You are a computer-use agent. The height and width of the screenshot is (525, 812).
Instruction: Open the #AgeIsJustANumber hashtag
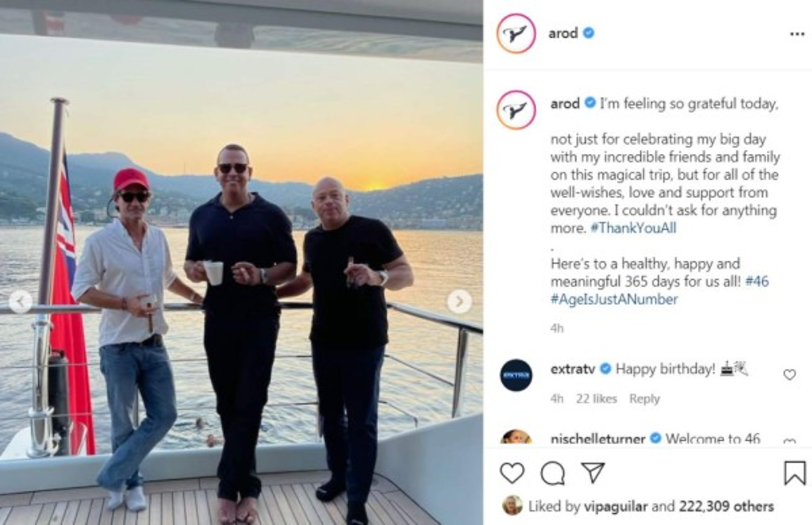(x=614, y=299)
